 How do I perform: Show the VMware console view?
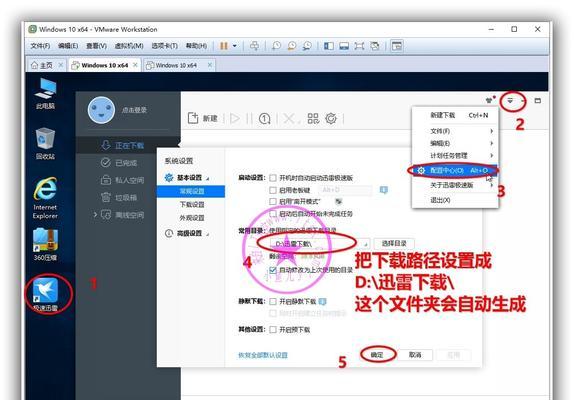click(x=397, y=46)
